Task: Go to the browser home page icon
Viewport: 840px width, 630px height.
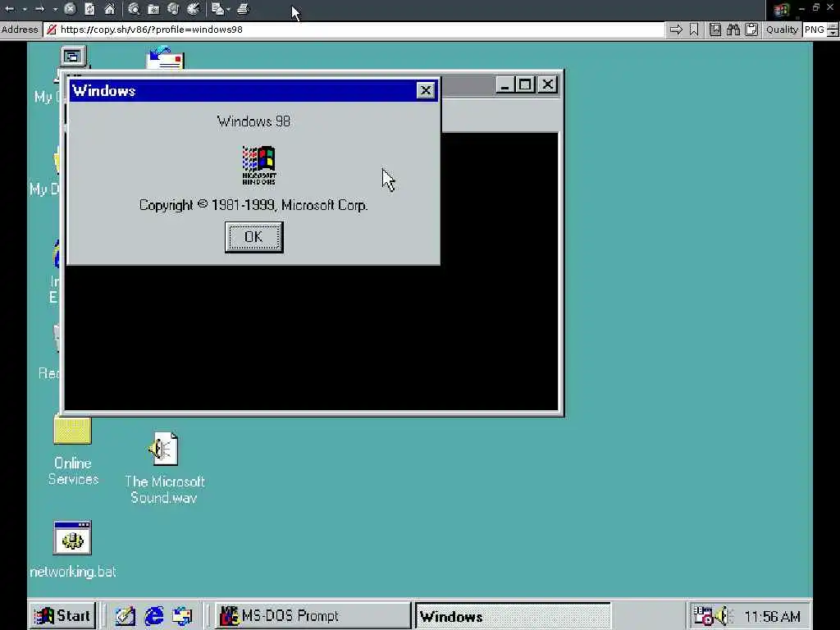Action: click(110, 9)
